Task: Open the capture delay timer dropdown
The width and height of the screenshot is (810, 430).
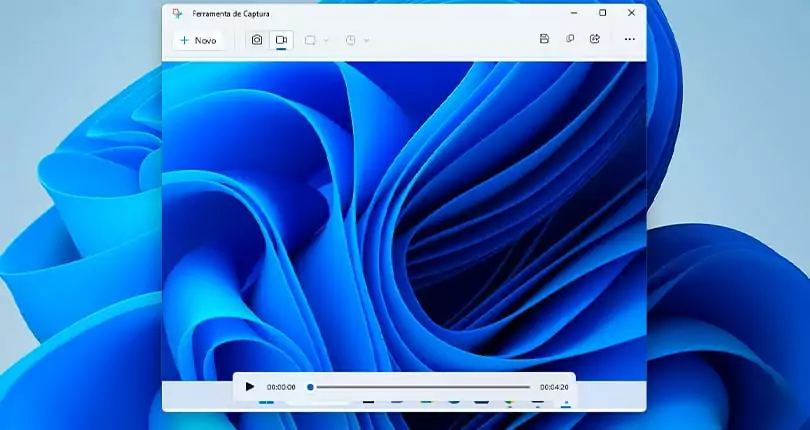Action: pos(357,40)
